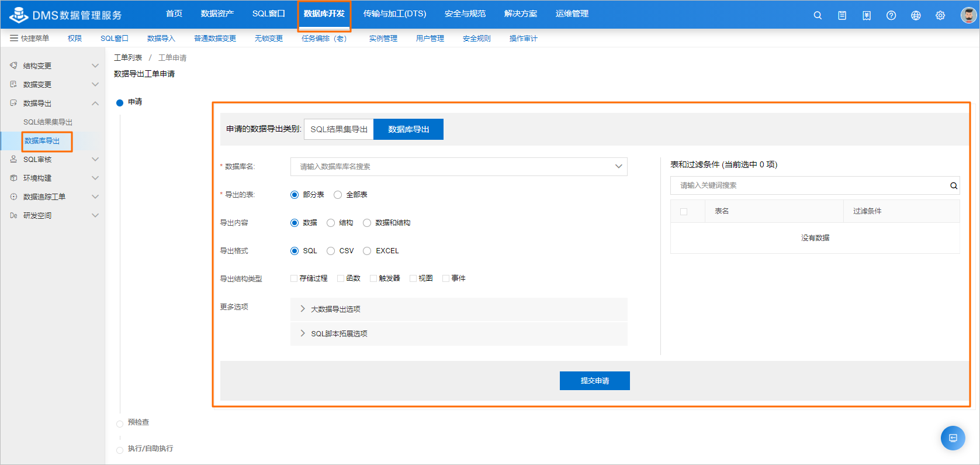The image size is (980, 465).
Task: Check the 触发器 checkbox
Action: point(373,278)
